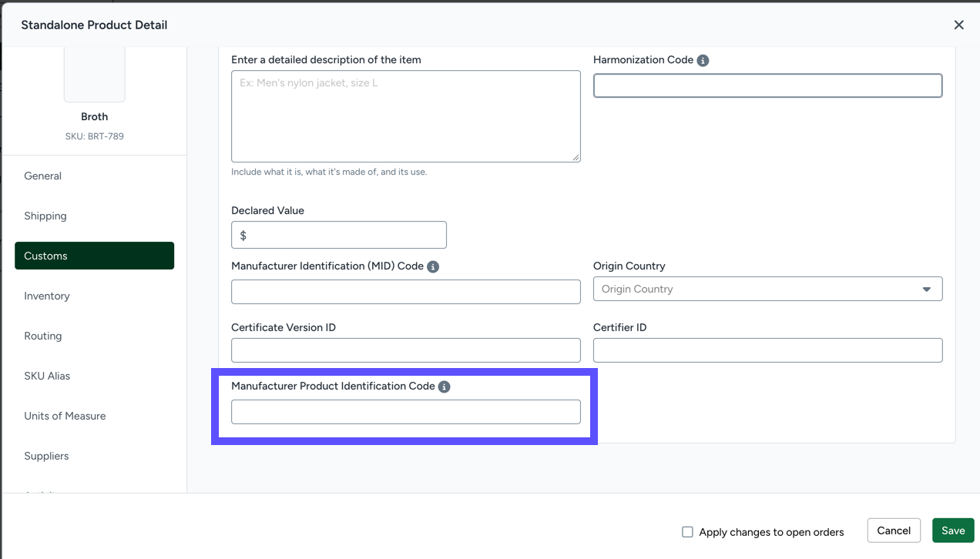Viewport: 980px width, 559px height.
Task: Click the Cancel button
Action: click(x=894, y=531)
